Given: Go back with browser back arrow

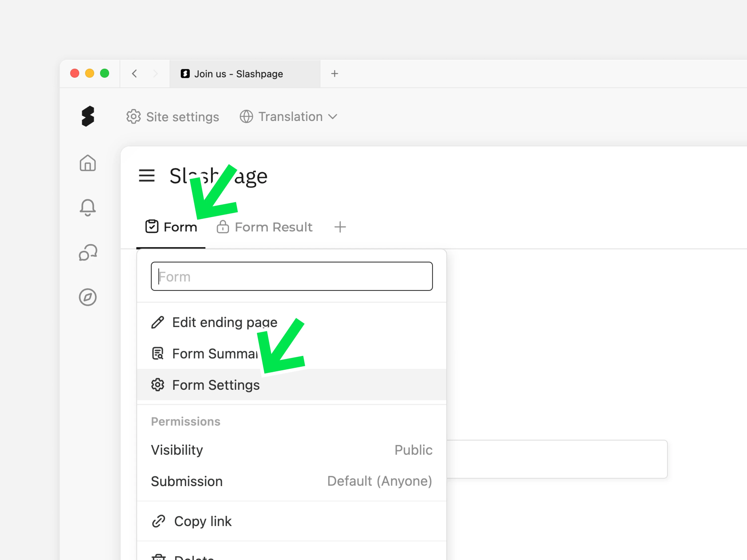Looking at the screenshot, I should pyautogui.click(x=134, y=74).
